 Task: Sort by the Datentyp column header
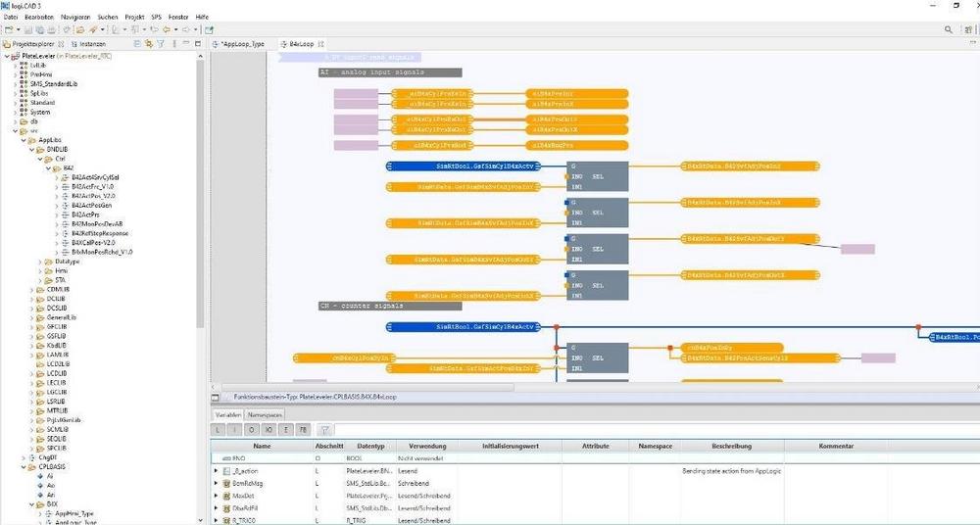point(370,447)
